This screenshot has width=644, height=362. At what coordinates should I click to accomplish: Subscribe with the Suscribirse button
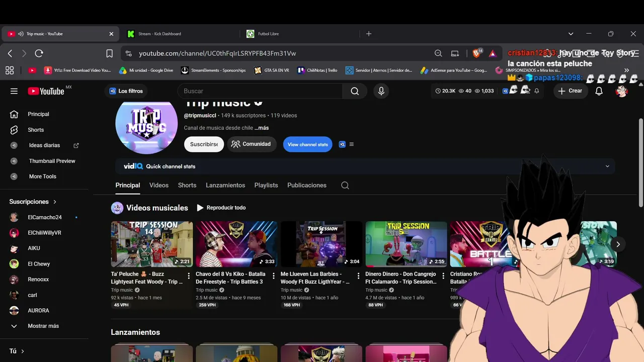pyautogui.click(x=204, y=144)
